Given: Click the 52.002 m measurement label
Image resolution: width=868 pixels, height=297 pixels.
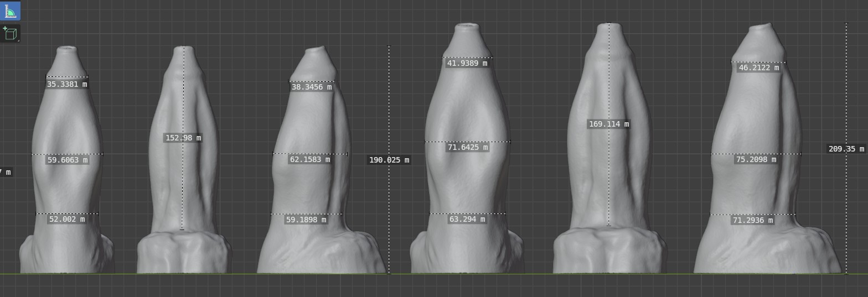Looking at the screenshot, I should click(67, 220).
